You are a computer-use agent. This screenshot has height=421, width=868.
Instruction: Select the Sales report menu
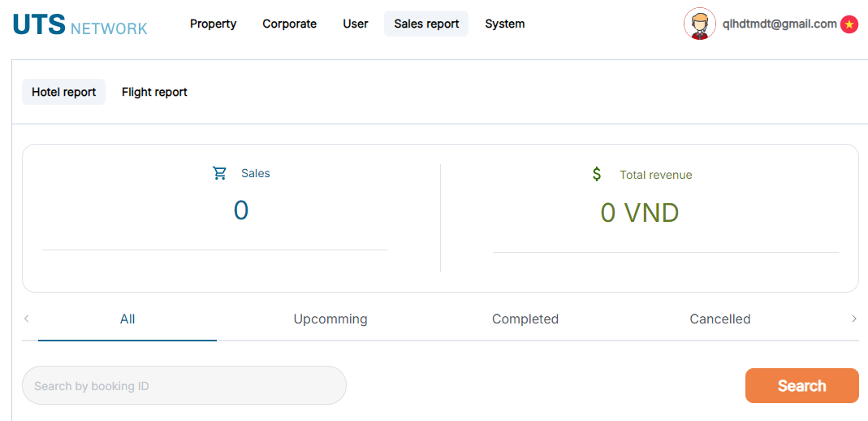click(x=426, y=24)
